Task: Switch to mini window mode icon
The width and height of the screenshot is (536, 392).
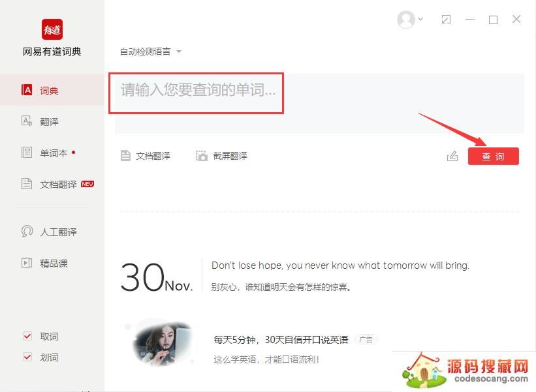Action: [x=446, y=20]
